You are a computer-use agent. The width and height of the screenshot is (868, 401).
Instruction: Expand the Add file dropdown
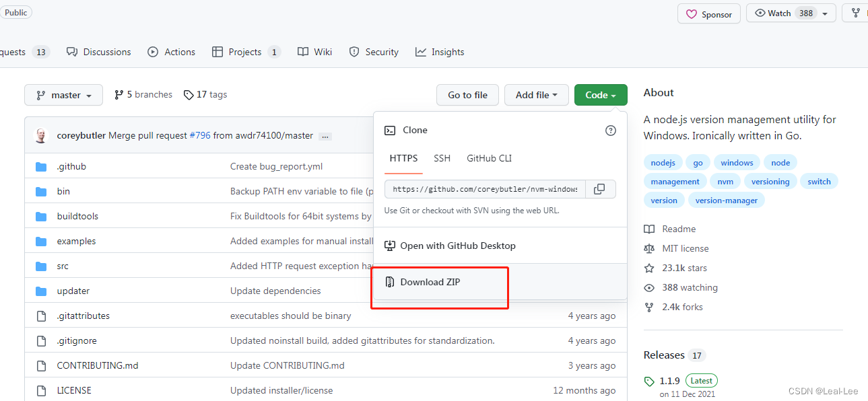pos(536,94)
